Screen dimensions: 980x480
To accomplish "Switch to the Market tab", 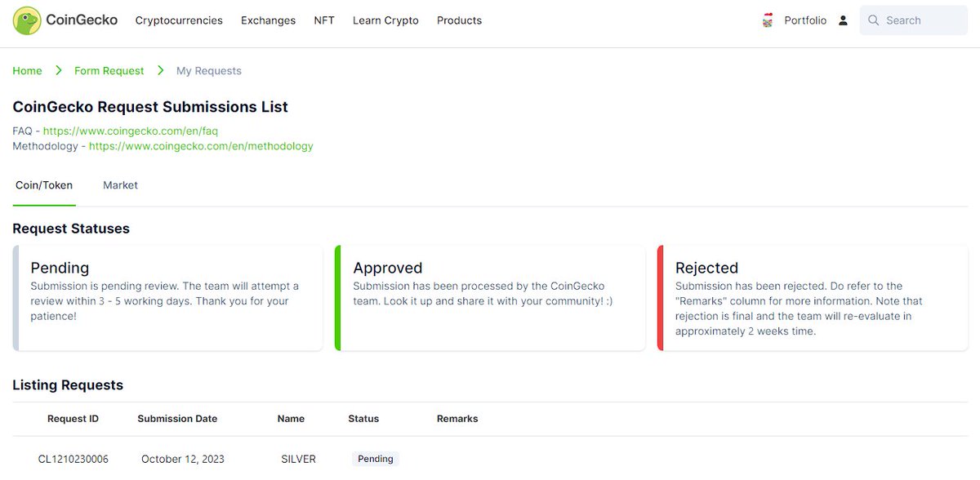I will [x=120, y=185].
